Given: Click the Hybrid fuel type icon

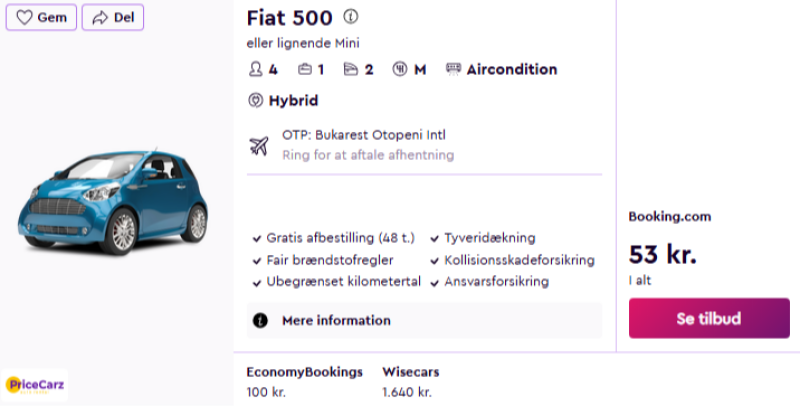Looking at the screenshot, I should (255, 101).
